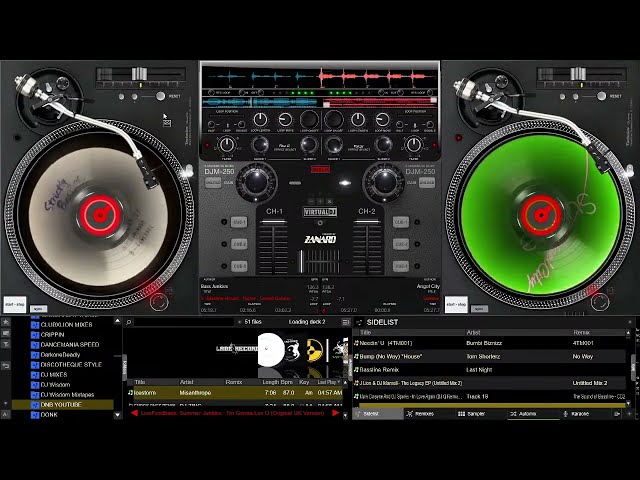The width and height of the screenshot is (640, 480).
Task: Click the right deck start-stop button
Action: pos(456,304)
